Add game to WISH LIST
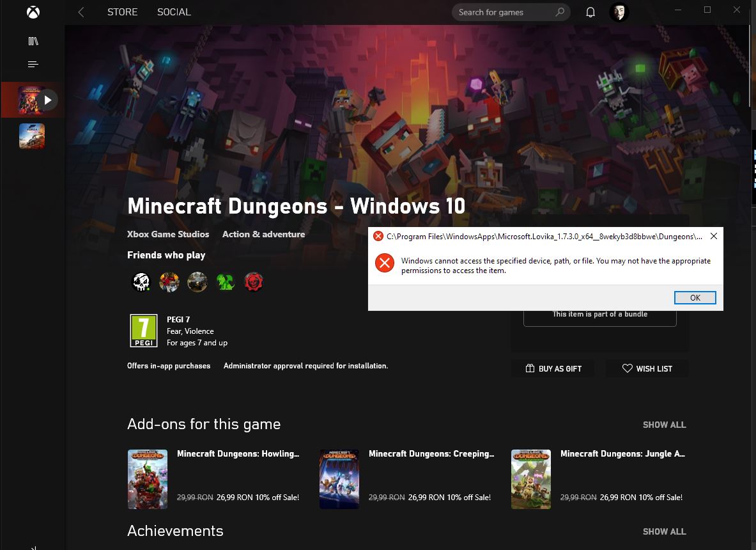 pos(647,368)
